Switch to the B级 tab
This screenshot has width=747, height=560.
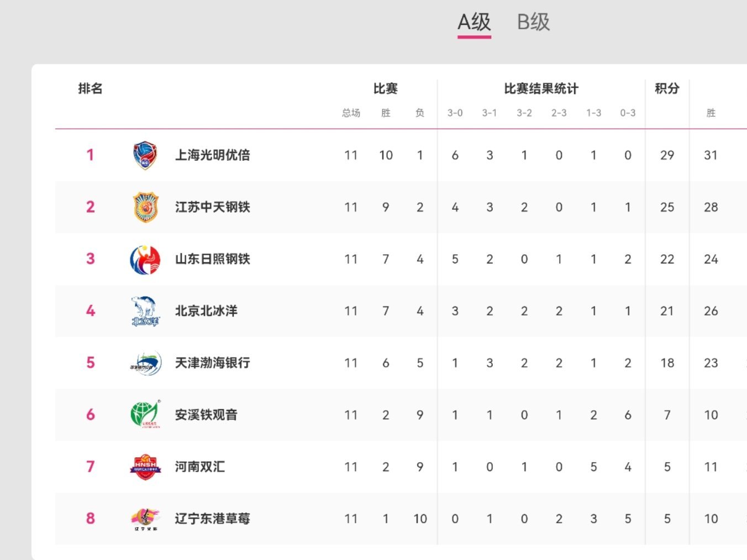coord(533,23)
